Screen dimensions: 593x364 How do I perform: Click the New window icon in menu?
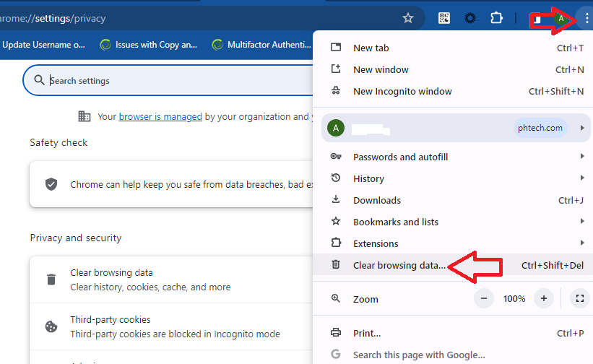[x=336, y=69]
